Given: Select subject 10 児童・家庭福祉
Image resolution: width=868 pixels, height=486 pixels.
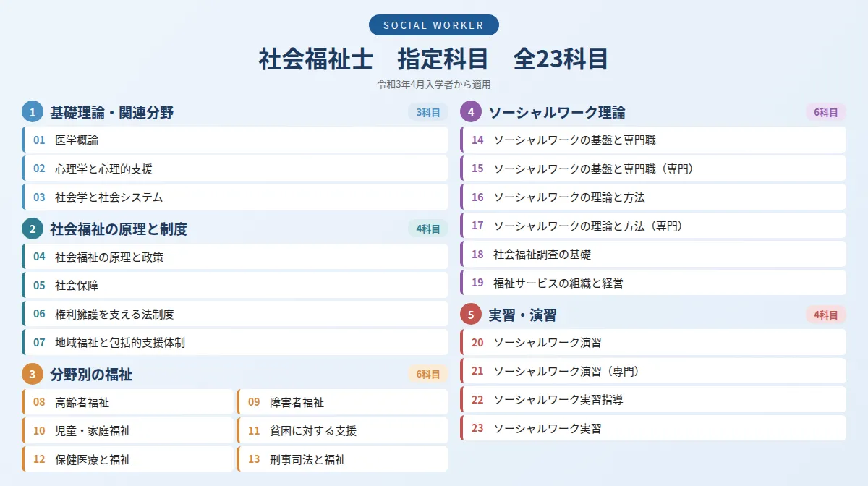Looking at the screenshot, I should (127, 430).
